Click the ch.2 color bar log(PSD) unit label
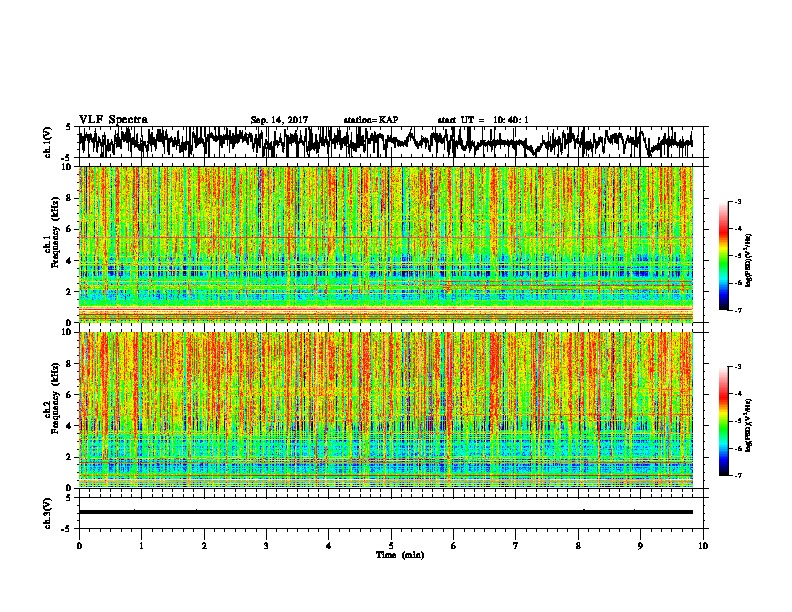 (749, 425)
